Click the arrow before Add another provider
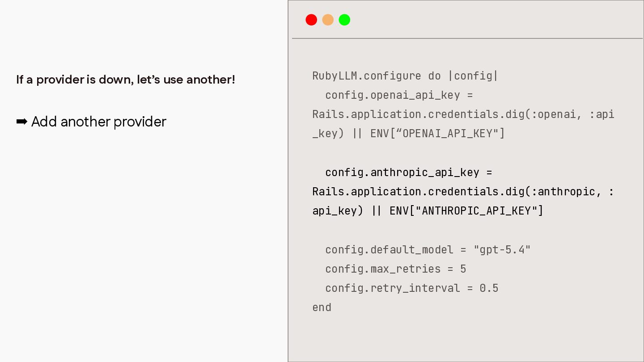Image resolution: width=644 pixels, height=362 pixels. (x=22, y=122)
